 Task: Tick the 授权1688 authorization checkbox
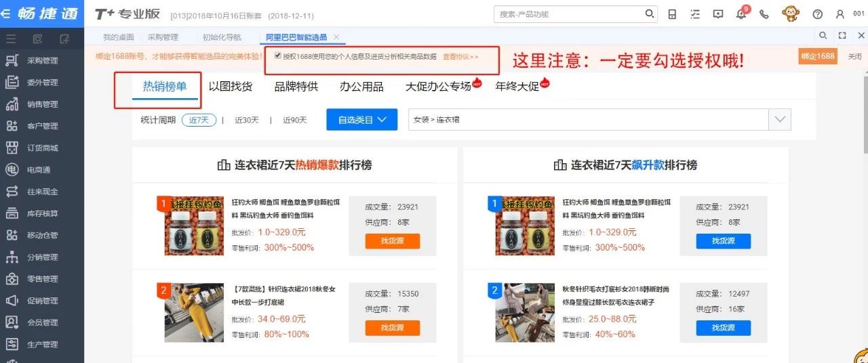(x=279, y=56)
